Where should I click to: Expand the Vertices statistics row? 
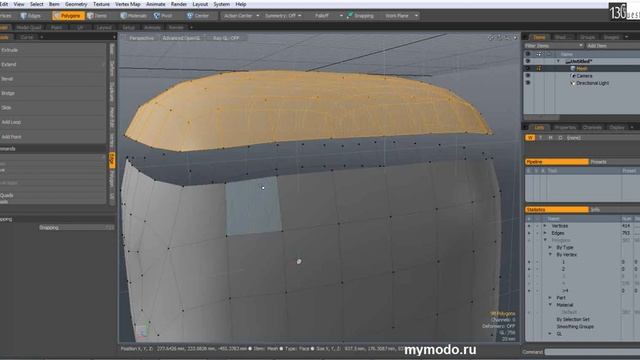click(x=545, y=226)
